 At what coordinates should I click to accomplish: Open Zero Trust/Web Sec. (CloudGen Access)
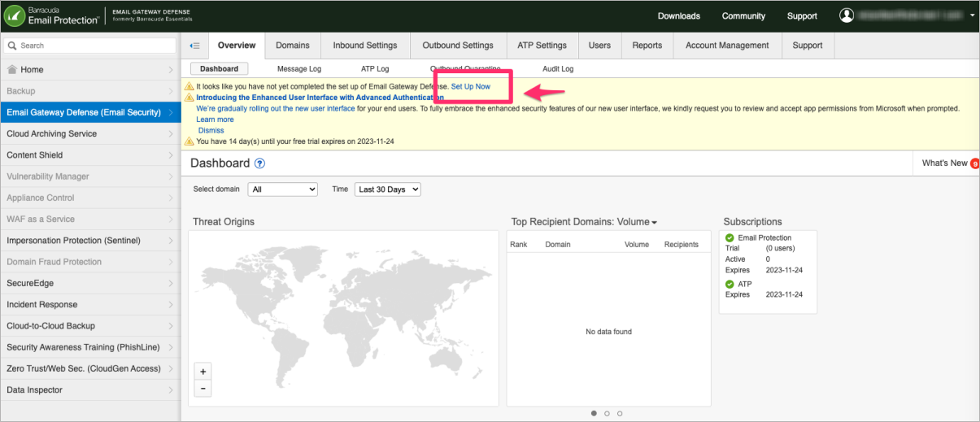click(90, 368)
